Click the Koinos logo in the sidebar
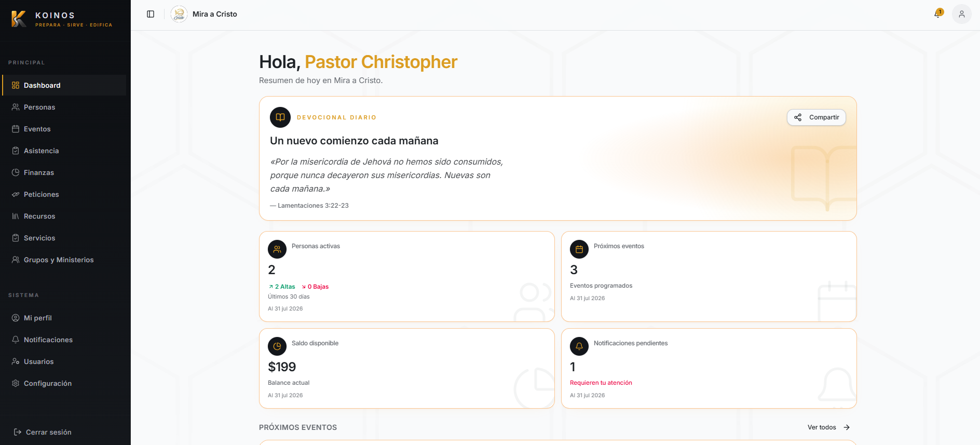Image resolution: width=980 pixels, height=445 pixels. click(19, 19)
